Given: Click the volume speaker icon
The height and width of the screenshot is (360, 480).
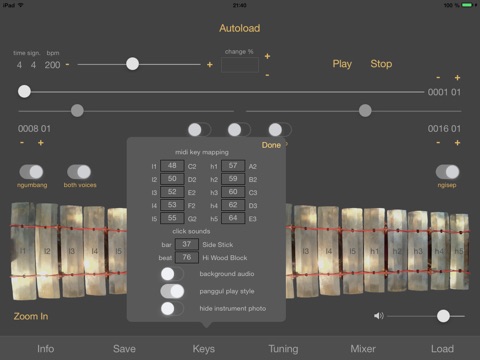Looking at the screenshot, I should 379,316.
